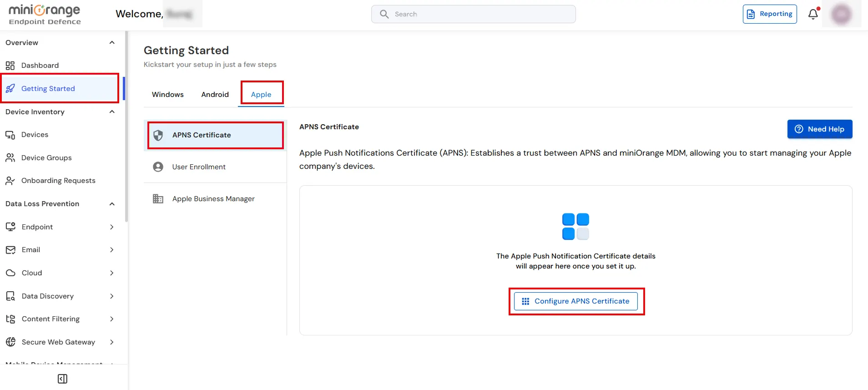The width and height of the screenshot is (868, 390).
Task: Collapse the Data Loss Prevention section
Action: 112,204
